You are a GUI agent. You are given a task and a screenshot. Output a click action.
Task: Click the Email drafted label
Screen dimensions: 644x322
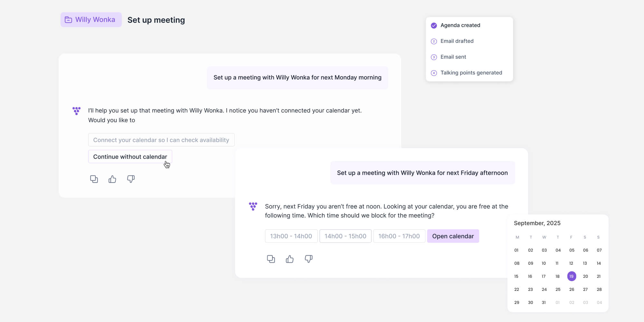coord(457,41)
